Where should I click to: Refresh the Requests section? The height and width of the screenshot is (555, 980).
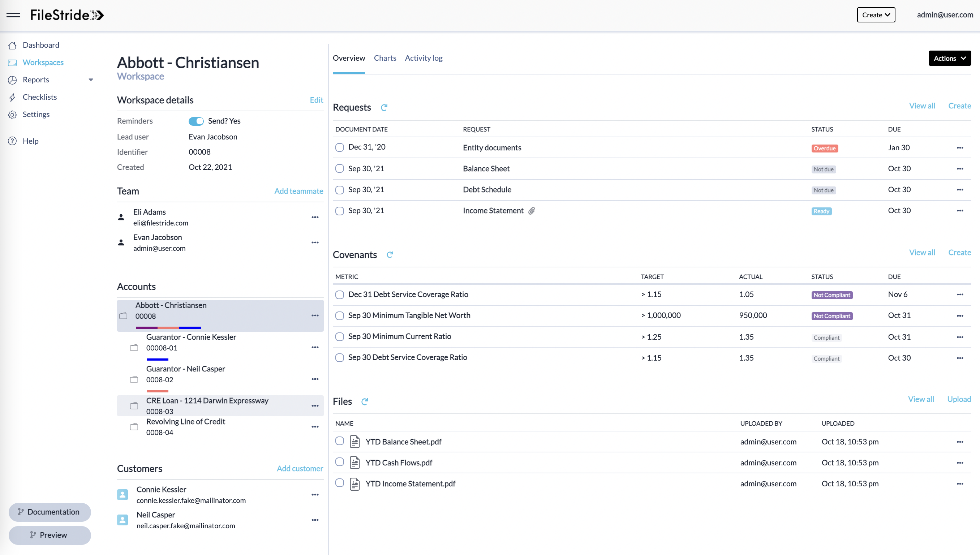coord(384,108)
